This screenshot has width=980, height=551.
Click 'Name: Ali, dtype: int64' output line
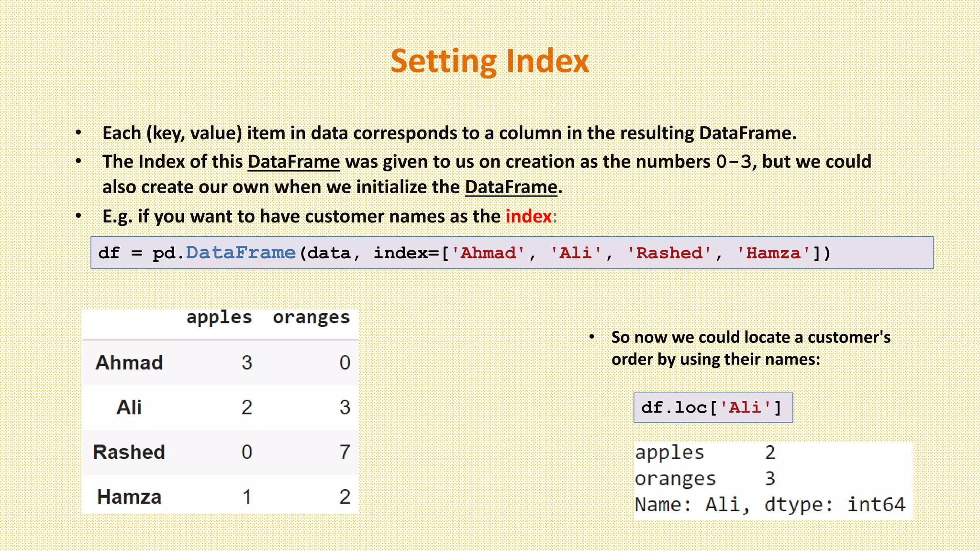pos(770,505)
